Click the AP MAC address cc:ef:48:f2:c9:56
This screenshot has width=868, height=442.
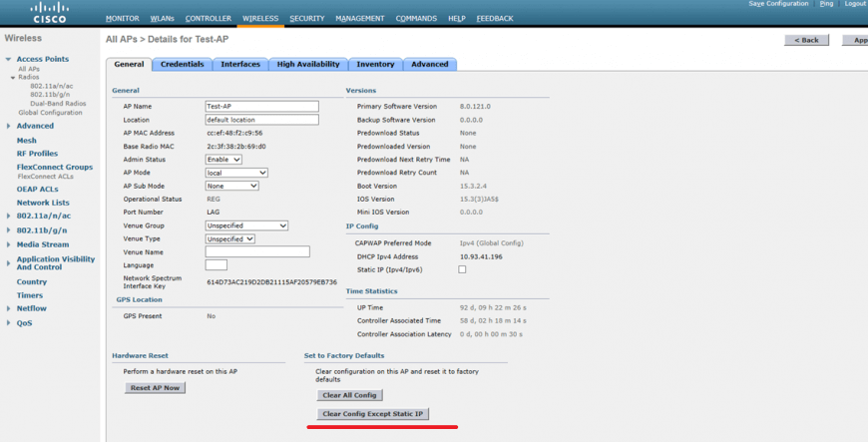click(x=234, y=133)
